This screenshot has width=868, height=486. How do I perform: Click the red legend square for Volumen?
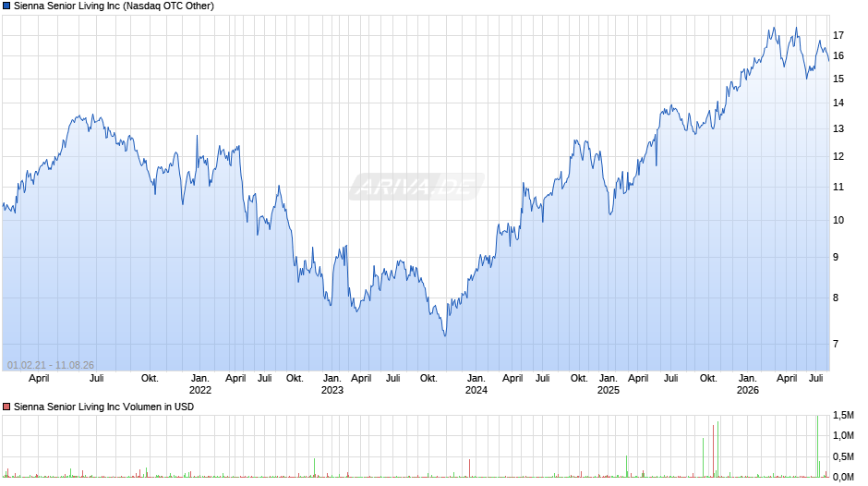[x=6, y=407]
